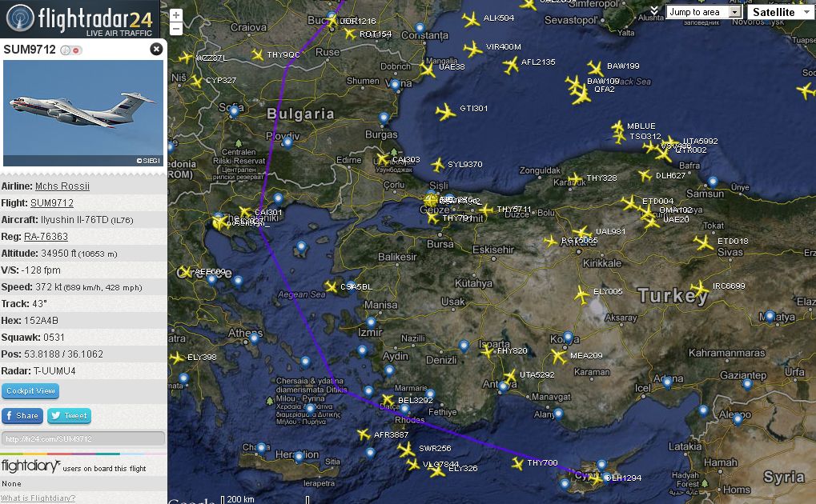The height and width of the screenshot is (504, 816).
Task: Open the Jump to area dropdown
Action: pos(704,12)
